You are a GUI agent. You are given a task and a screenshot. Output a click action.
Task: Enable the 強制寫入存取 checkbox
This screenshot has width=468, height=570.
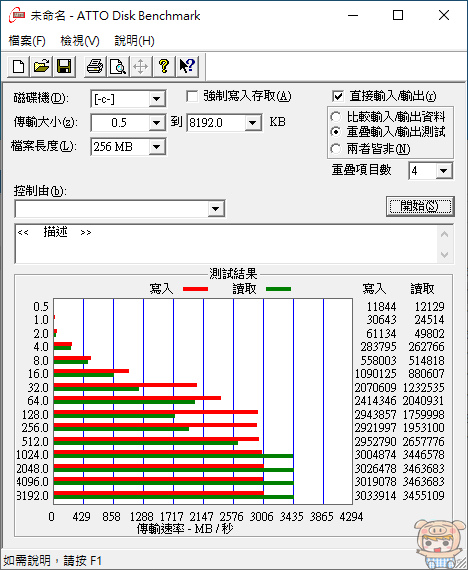point(192,97)
